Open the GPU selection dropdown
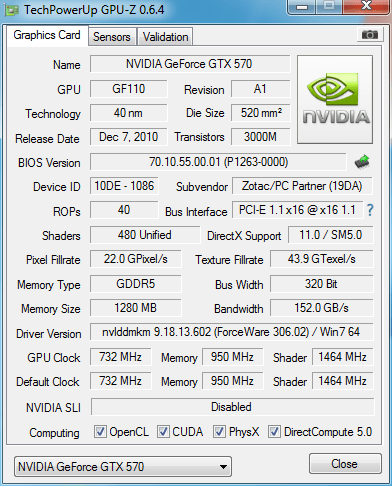392x486 pixels. (x=123, y=466)
